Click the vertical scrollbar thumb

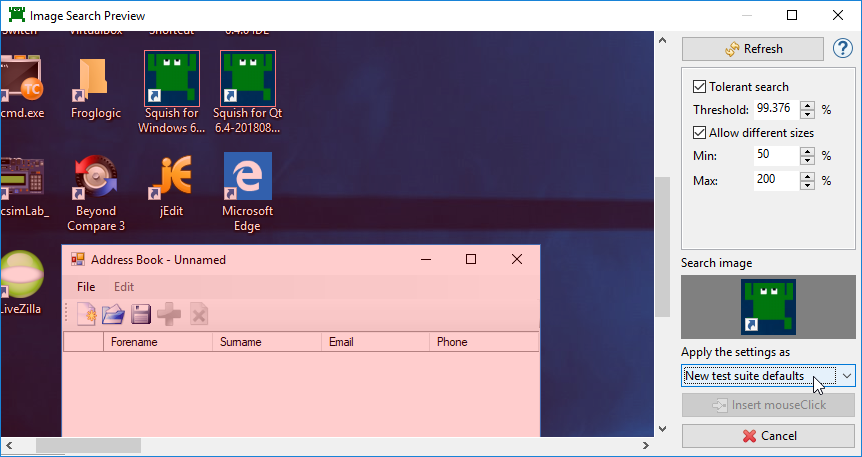662,247
